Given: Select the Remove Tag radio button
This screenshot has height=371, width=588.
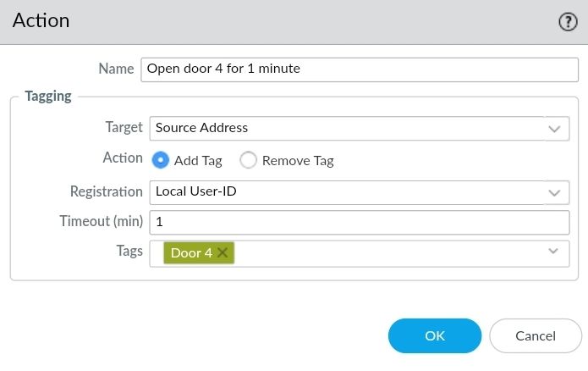Looking at the screenshot, I should pos(248,160).
